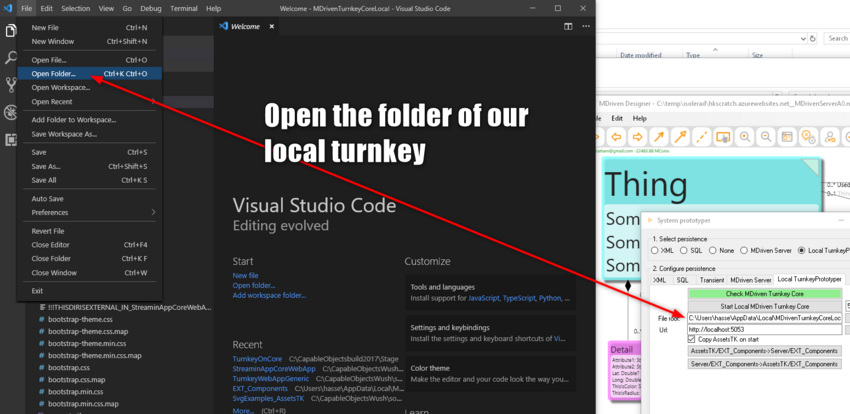Click split editor icon in VS Code tab bar
Screen dimensions: 850x414
coord(568,26)
